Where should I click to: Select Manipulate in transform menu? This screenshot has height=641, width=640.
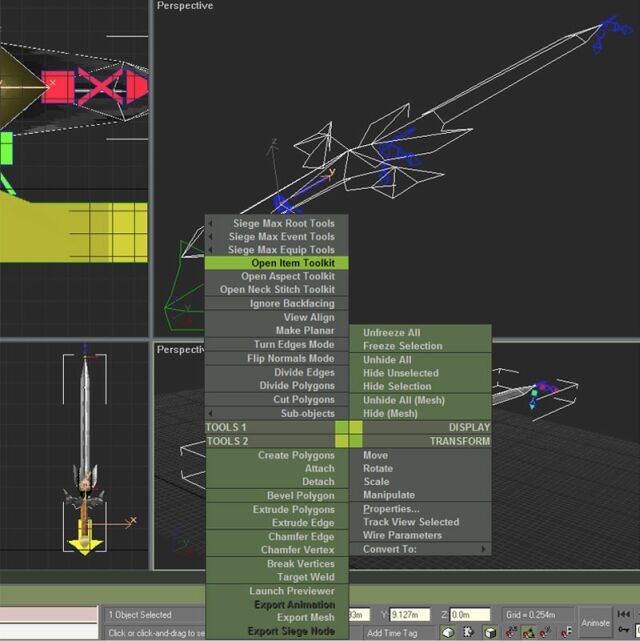421,495
